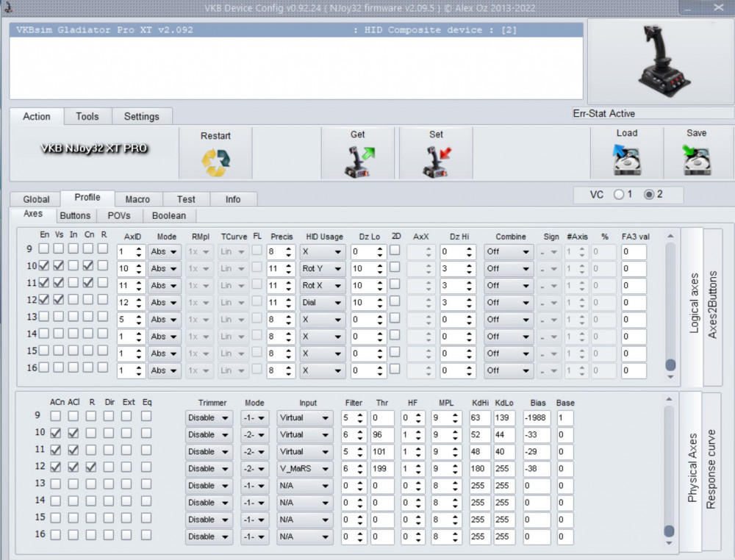The width and height of the screenshot is (735, 560).
Task: Switch to the Test tab
Action: pos(186,199)
